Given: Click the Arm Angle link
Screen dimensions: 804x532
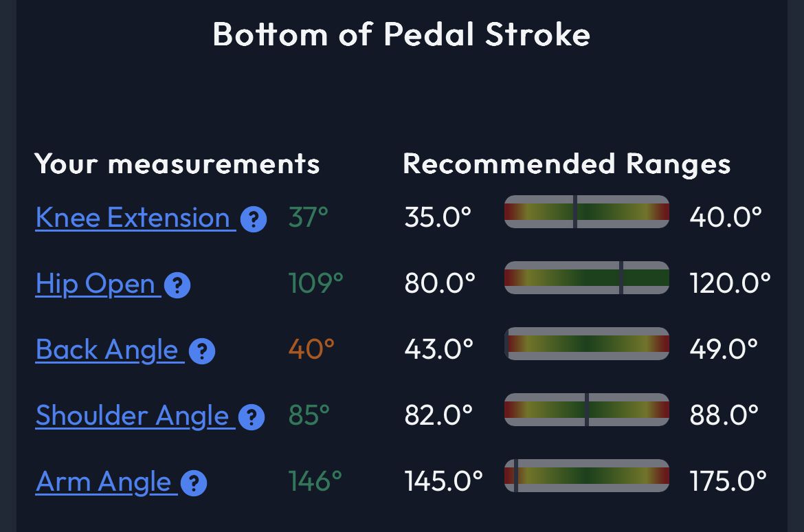Looking at the screenshot, I should click(104, 482).
